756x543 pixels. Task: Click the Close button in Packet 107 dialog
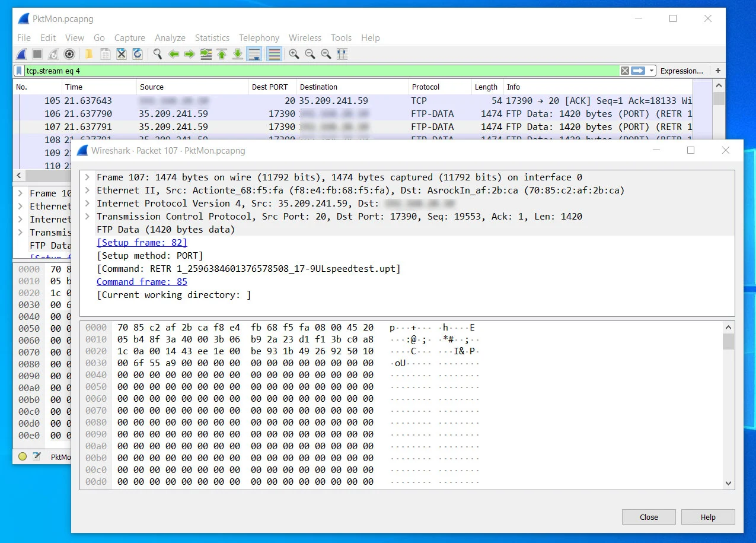649,517
